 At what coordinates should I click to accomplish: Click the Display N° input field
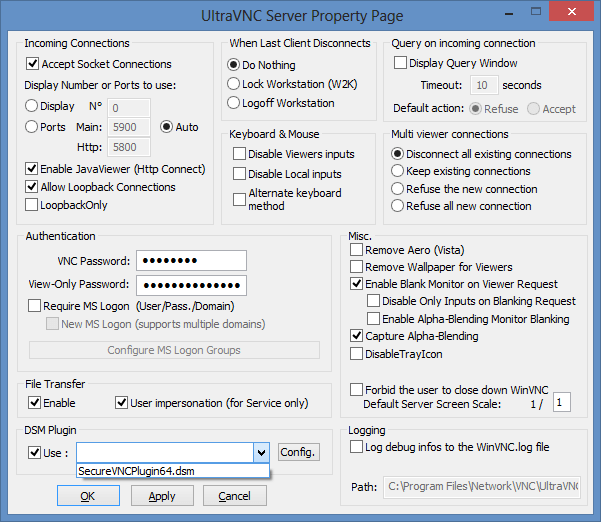click(x=129, y=108)
